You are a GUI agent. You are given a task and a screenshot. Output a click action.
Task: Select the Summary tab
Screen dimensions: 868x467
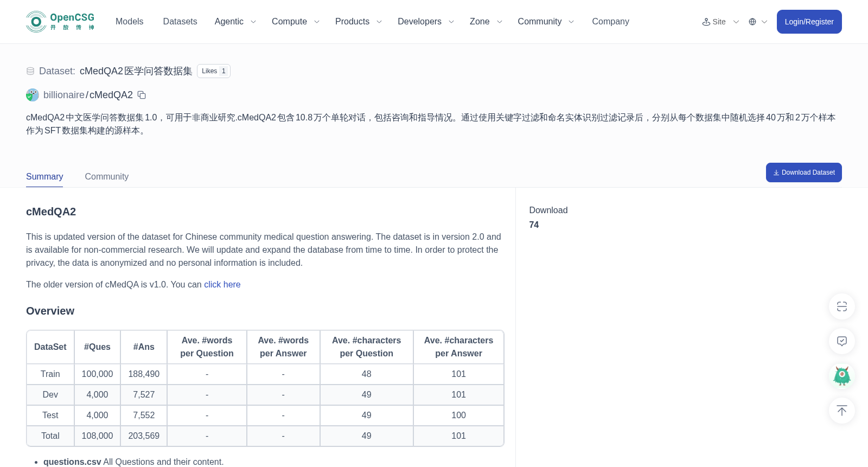point(44,177)
